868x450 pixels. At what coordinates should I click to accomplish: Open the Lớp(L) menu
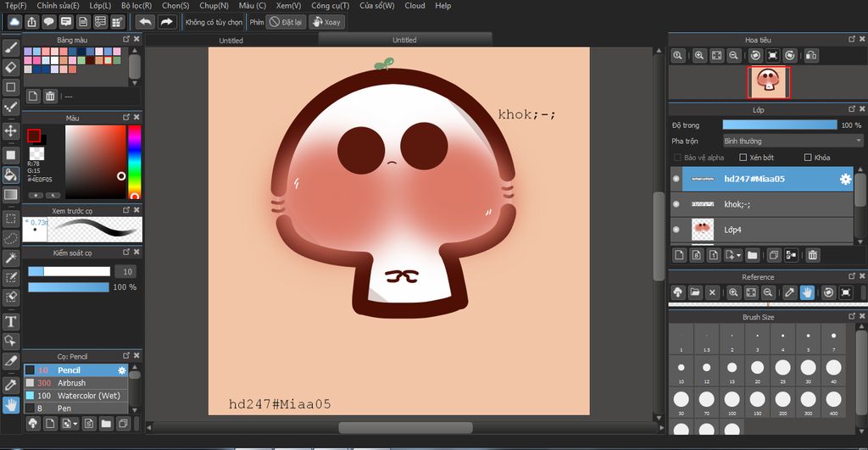(x=100, y=6)
